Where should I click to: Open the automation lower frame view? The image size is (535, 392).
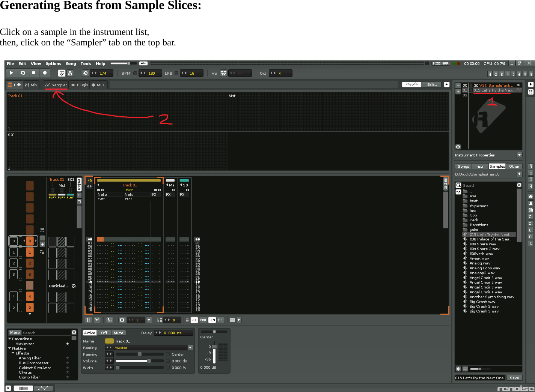click(43, 388)
